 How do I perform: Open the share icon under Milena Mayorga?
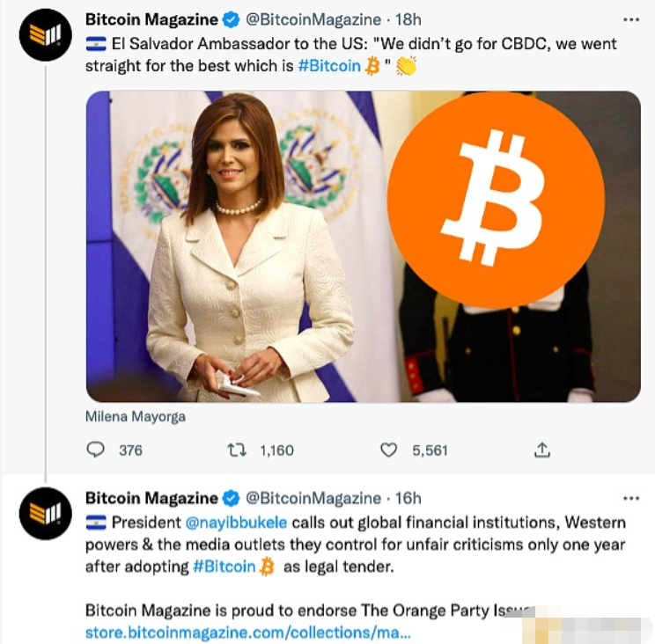(x=541, y=450)
